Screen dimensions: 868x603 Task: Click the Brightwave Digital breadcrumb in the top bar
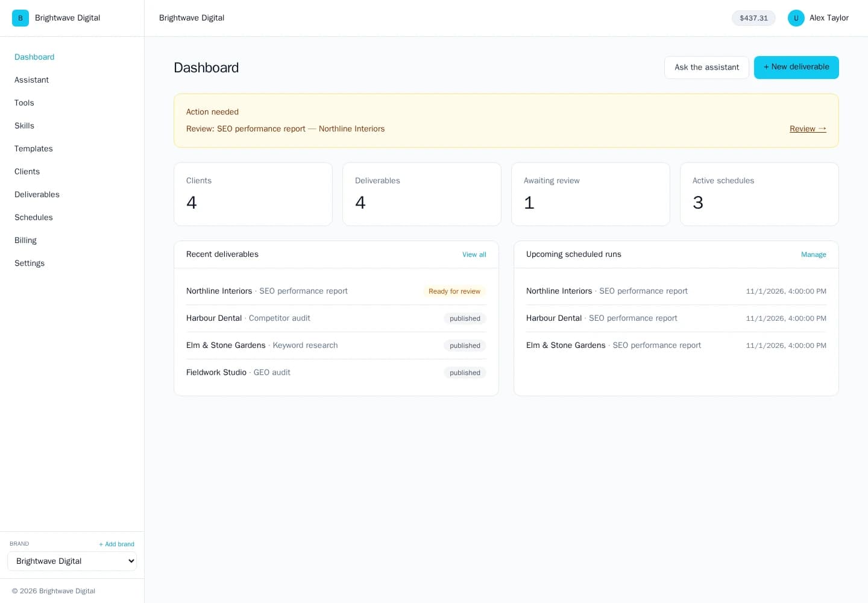[192, 18]
